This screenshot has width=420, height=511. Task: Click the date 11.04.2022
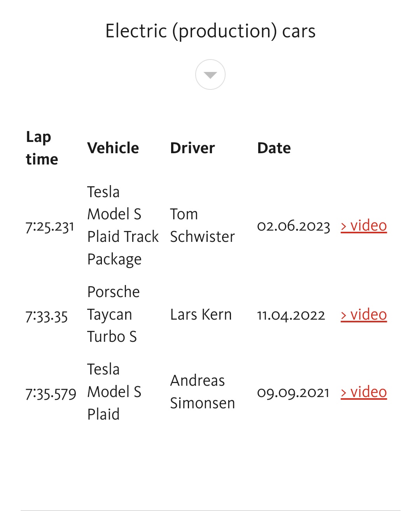click(x=291, y=315)
